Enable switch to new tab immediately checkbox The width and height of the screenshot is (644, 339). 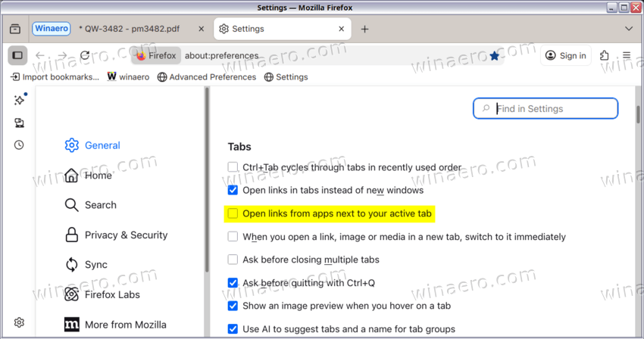click(x=233, y=236)
